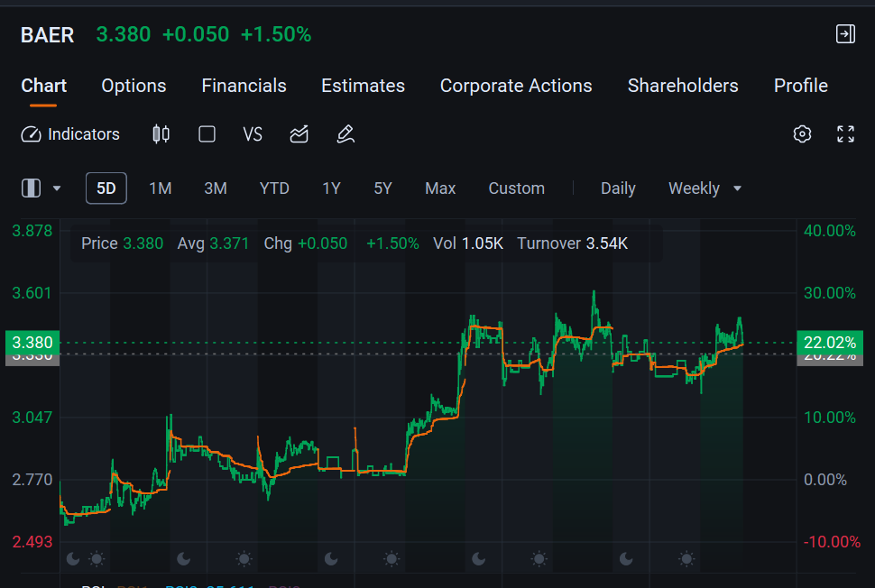This screenshot has width=875, height=588.
Task: Enter fullscreen chart mode icon
Action: [x=845, y=133]
